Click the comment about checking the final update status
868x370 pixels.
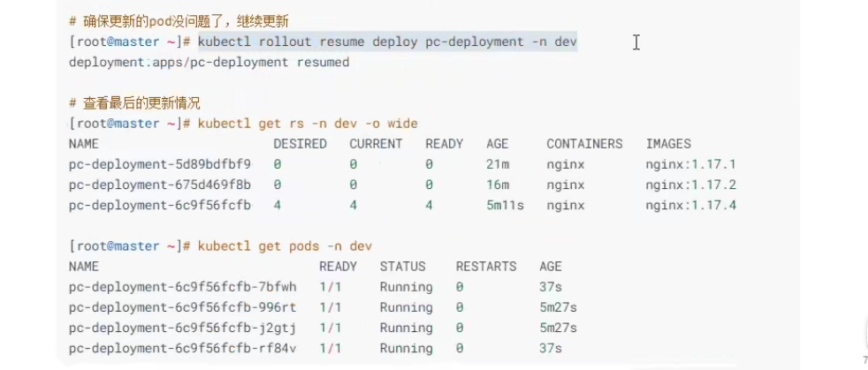134,103
